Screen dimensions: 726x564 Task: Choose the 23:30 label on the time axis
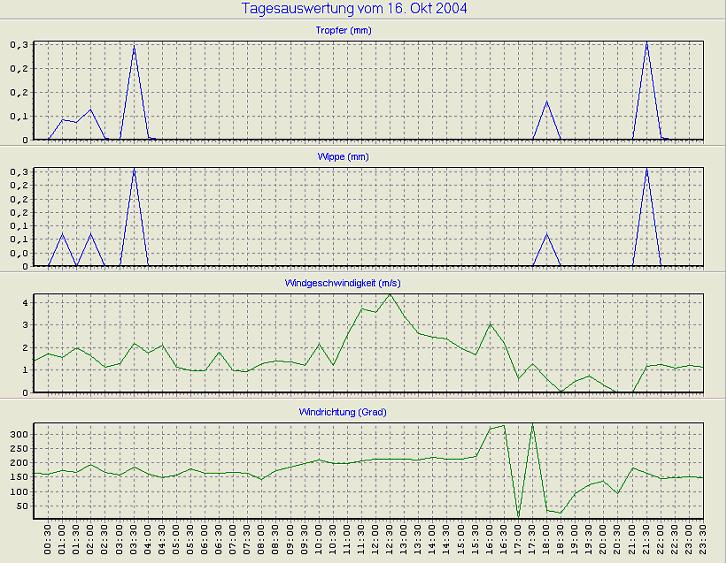(x=703, y=542)
